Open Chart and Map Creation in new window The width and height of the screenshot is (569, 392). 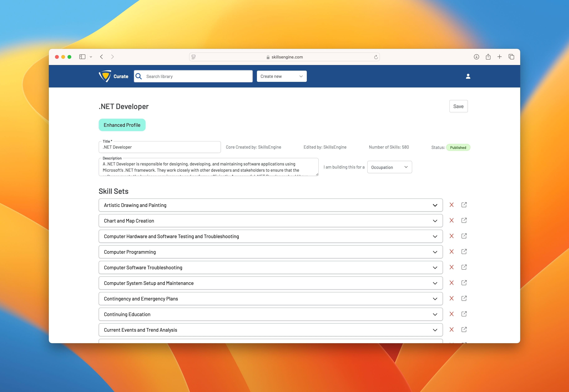coord(464,221)
